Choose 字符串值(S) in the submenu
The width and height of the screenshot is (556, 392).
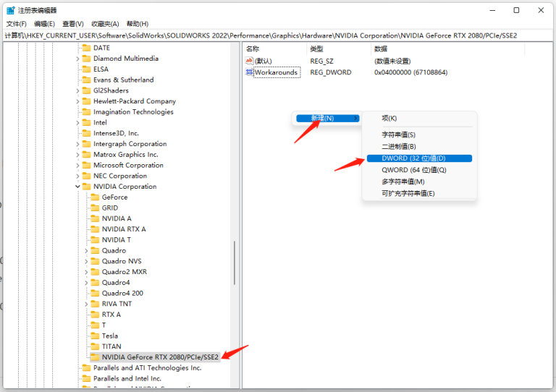coord(419,135)
